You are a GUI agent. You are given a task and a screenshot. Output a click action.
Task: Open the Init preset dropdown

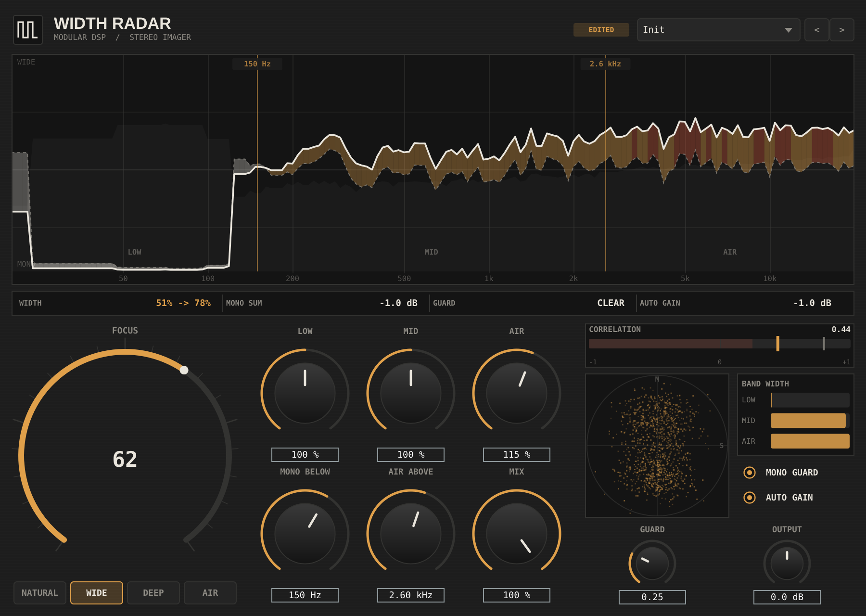pyautogui.click(x=718, y=30)
